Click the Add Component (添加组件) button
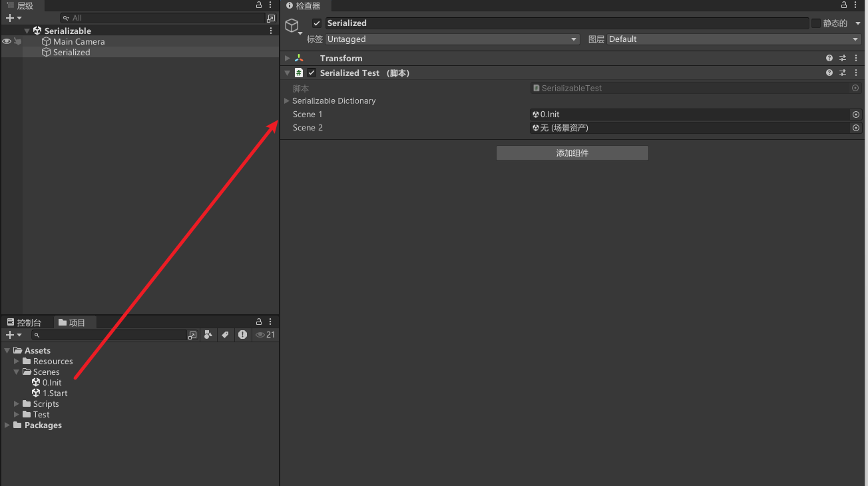This screenshot has height=486, width=868. [572, 153]
